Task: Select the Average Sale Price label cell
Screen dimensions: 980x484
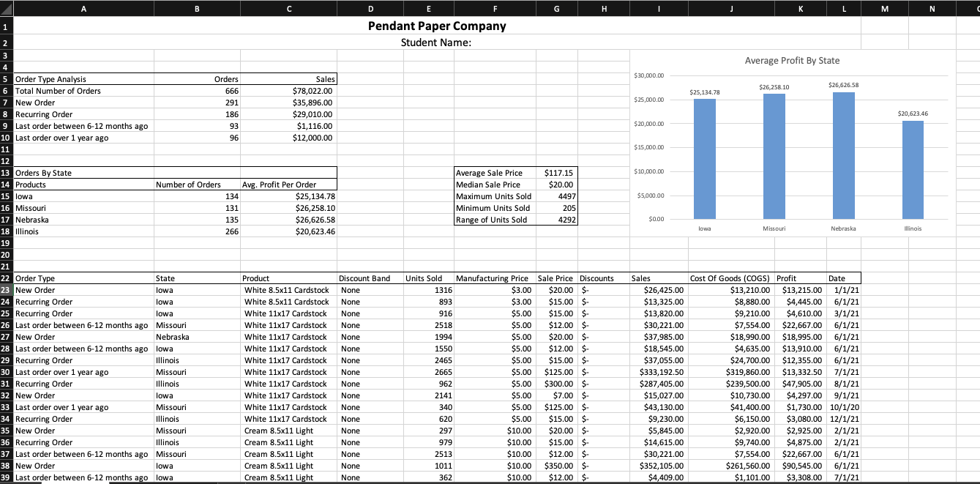Action: 495,173
